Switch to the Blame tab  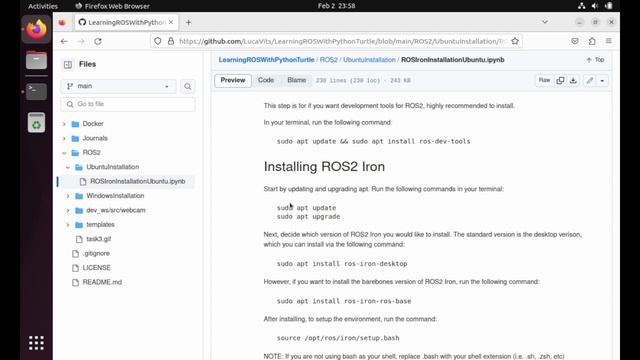pyautogui.click(x=296, y=80)
